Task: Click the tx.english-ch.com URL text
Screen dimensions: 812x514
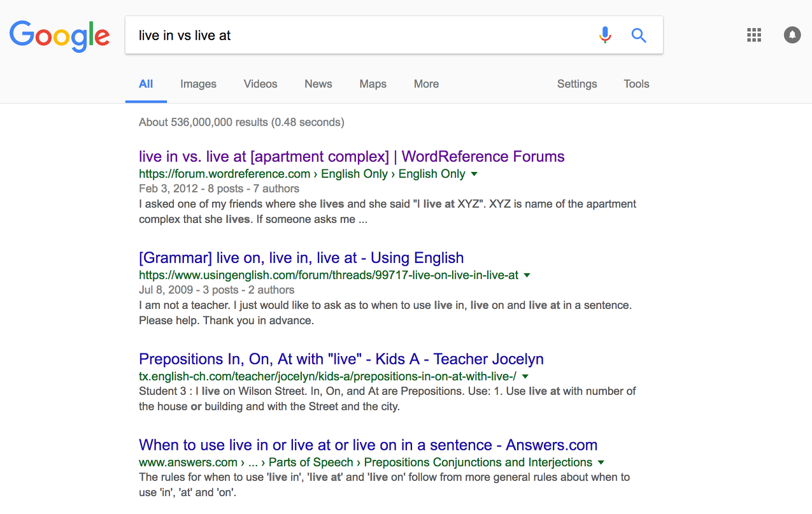Action: pyautogui.click(x=327, y=376)
